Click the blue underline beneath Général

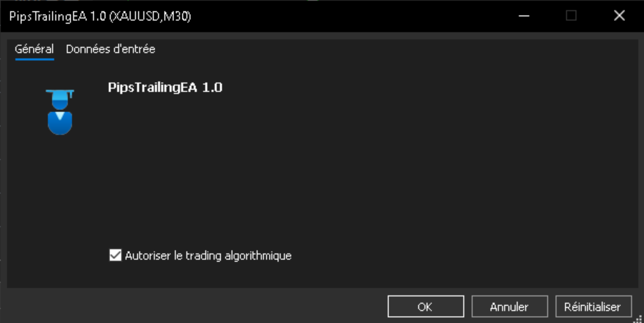click(x=35, y=59)
